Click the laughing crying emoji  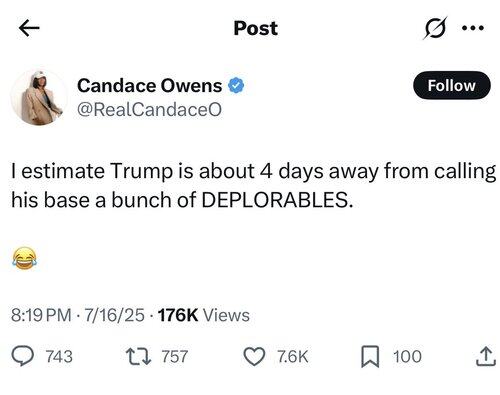coord(24,258)
